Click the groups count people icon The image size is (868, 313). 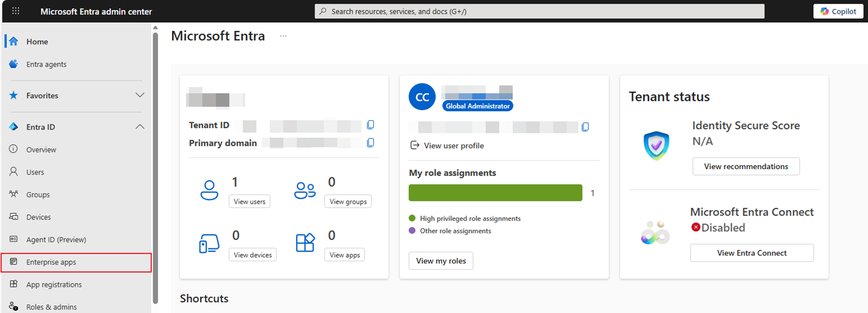click(305, 190)
